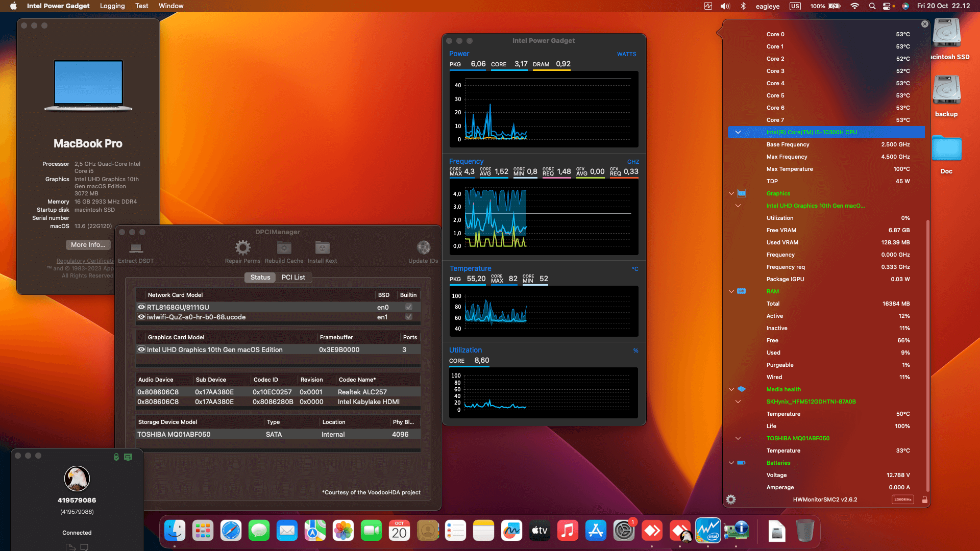Screen dimensions: 980x551
Task: Collapse the Graphics section chevron
Action: pos(731,193)
